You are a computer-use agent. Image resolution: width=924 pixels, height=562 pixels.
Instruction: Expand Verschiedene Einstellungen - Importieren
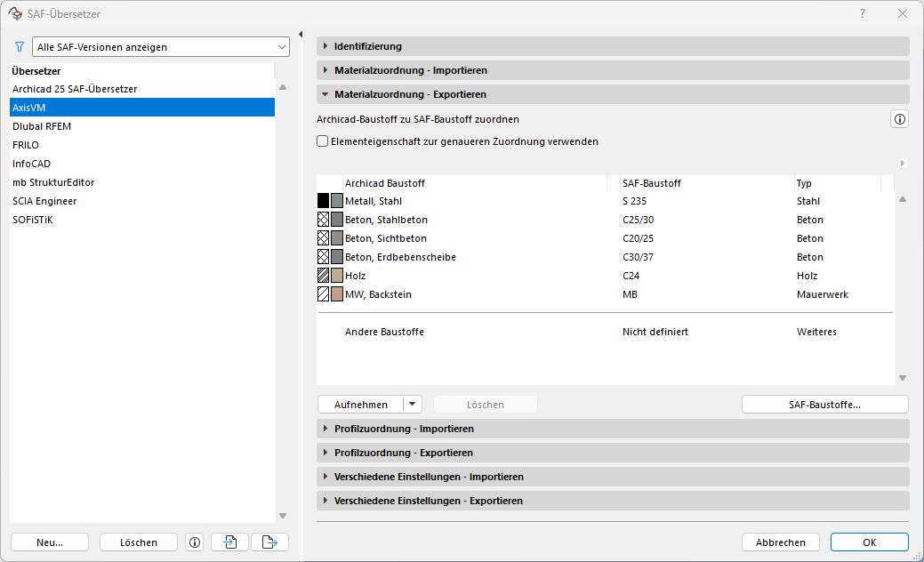pyautogui.click(x=613, y=477)
